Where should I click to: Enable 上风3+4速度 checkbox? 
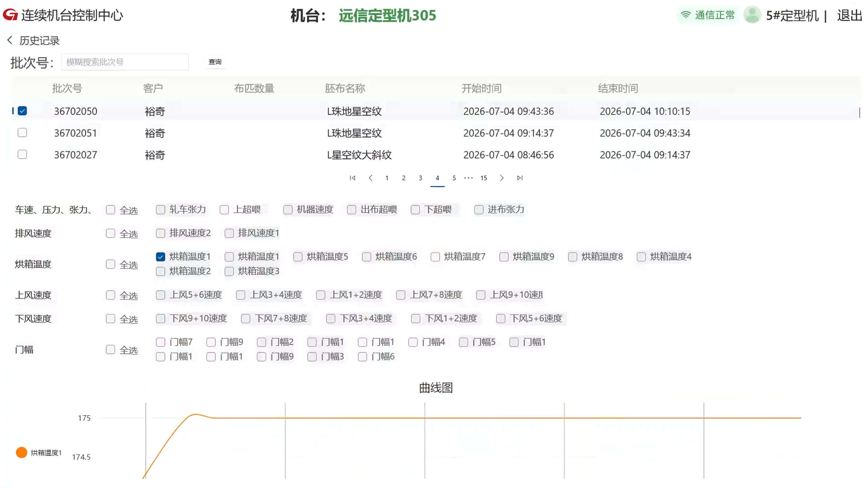[x=241, y=295]
